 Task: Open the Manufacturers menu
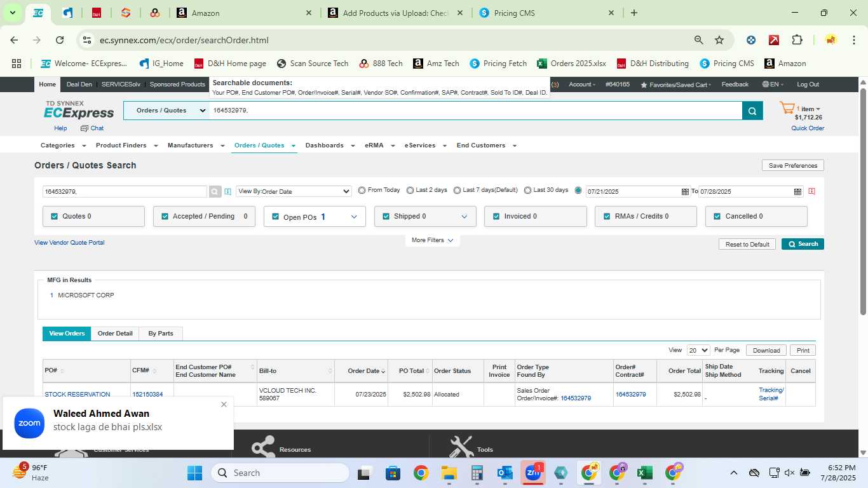[x=196, y=146]
